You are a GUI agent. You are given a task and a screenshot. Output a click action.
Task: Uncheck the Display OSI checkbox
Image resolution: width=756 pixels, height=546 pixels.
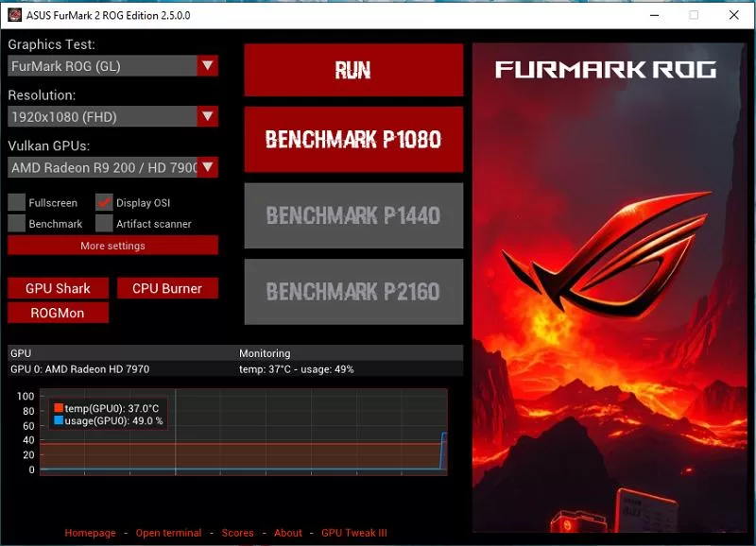tap(104, 202)
